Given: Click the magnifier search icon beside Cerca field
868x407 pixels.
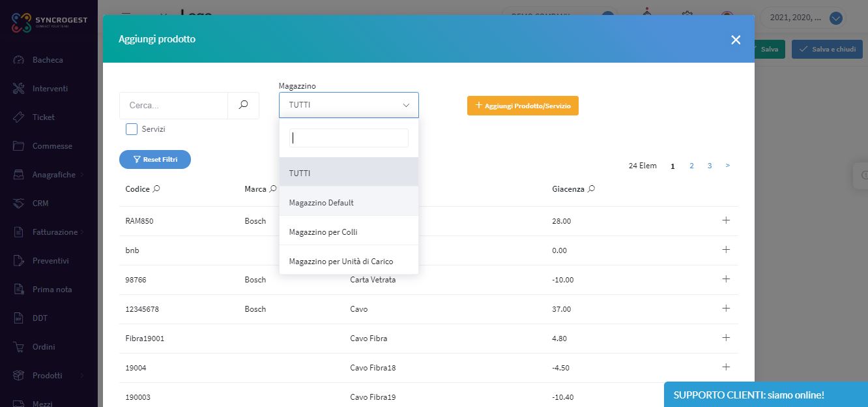Looking at the screenshot, I should tap(243, 105).
